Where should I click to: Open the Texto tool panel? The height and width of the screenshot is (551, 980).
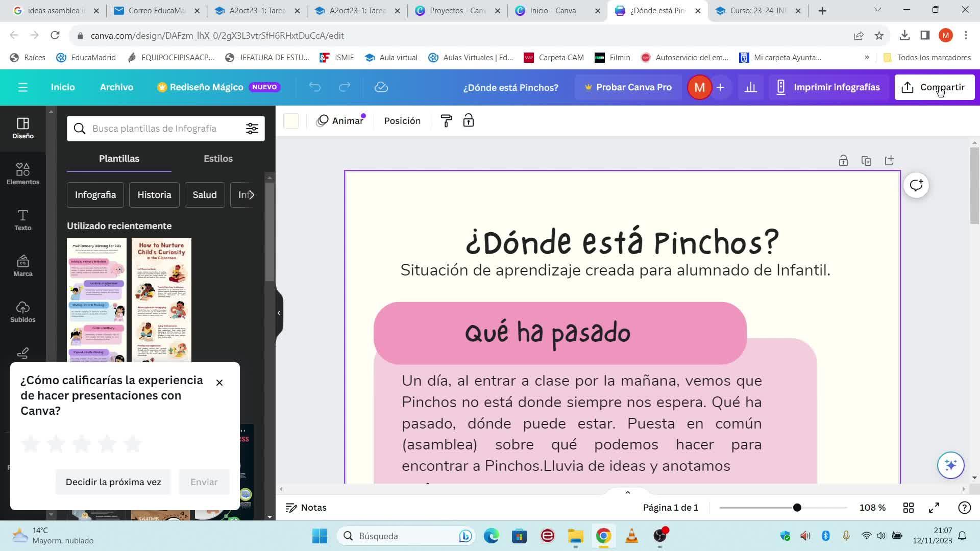click(22, 219)
